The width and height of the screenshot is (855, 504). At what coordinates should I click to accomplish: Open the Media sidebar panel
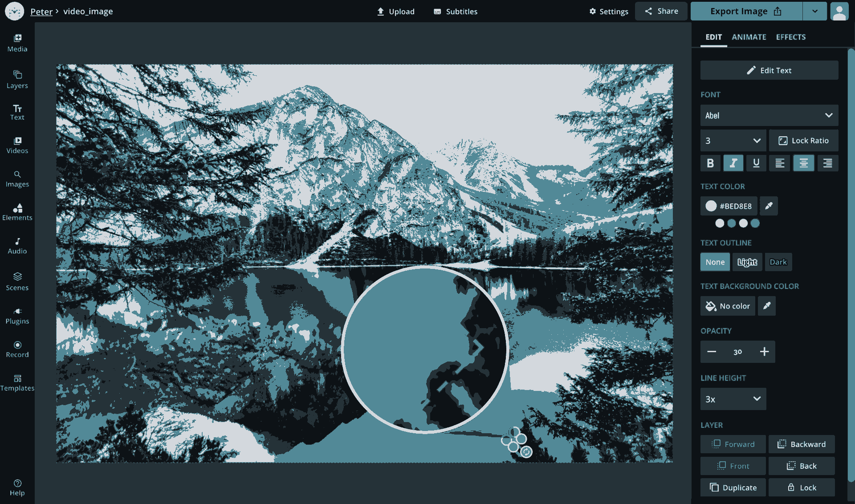[x=17, y=43]
